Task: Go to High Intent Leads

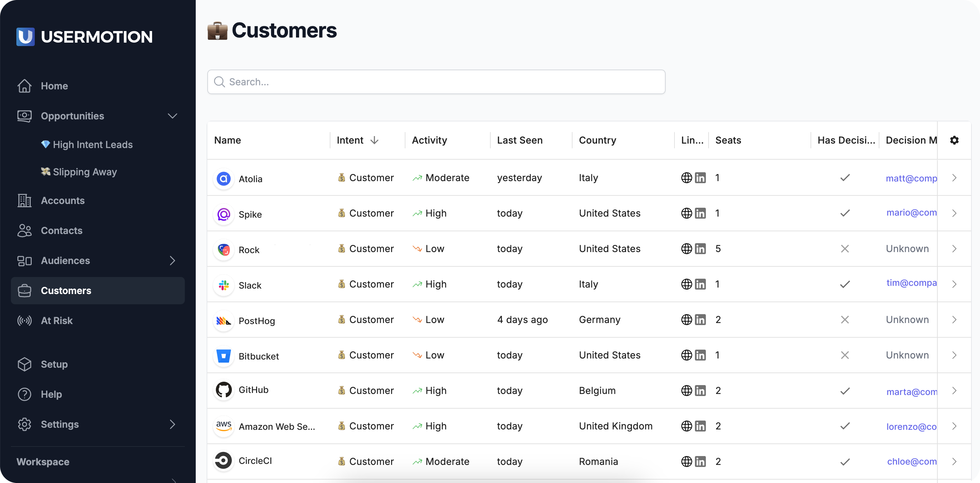Action: point(92,145)
